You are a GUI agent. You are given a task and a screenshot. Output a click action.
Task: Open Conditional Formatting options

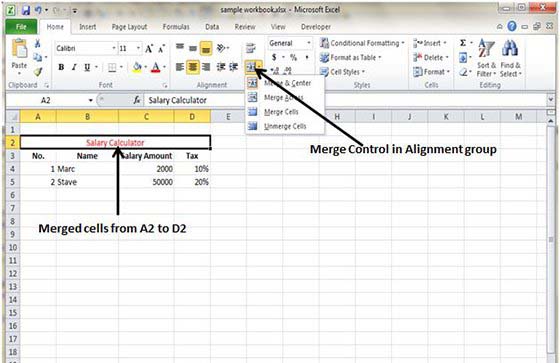click(x=362, y=43)
